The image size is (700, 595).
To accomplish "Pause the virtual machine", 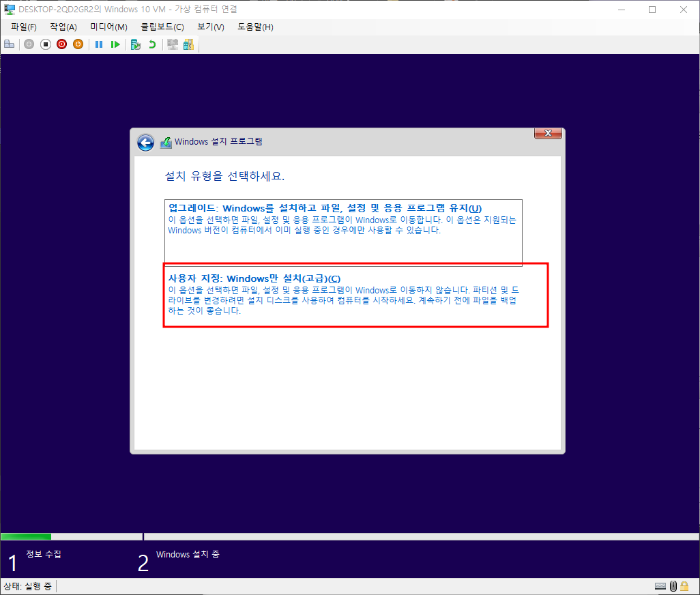I will [x=99, y=44].
